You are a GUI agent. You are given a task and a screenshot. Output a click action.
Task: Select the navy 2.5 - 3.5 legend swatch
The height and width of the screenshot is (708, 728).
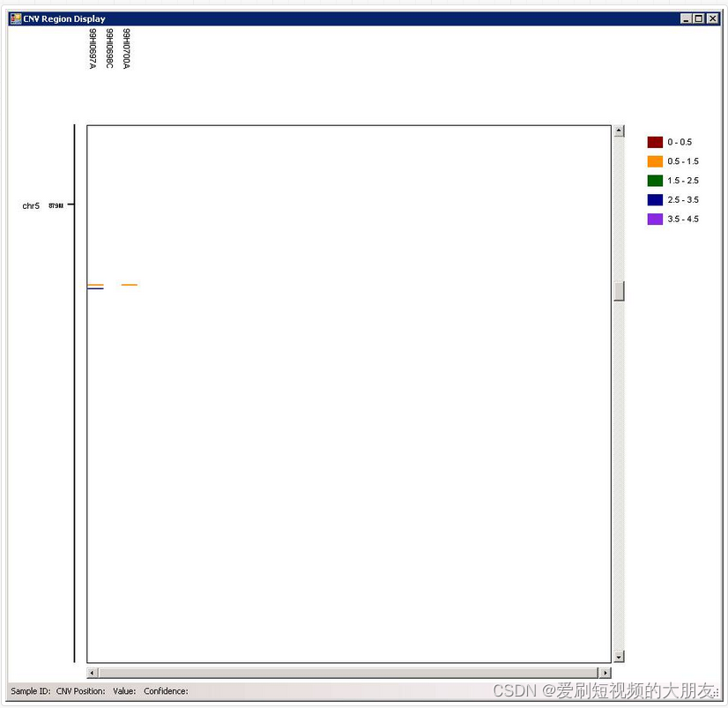tap(653, 199)
